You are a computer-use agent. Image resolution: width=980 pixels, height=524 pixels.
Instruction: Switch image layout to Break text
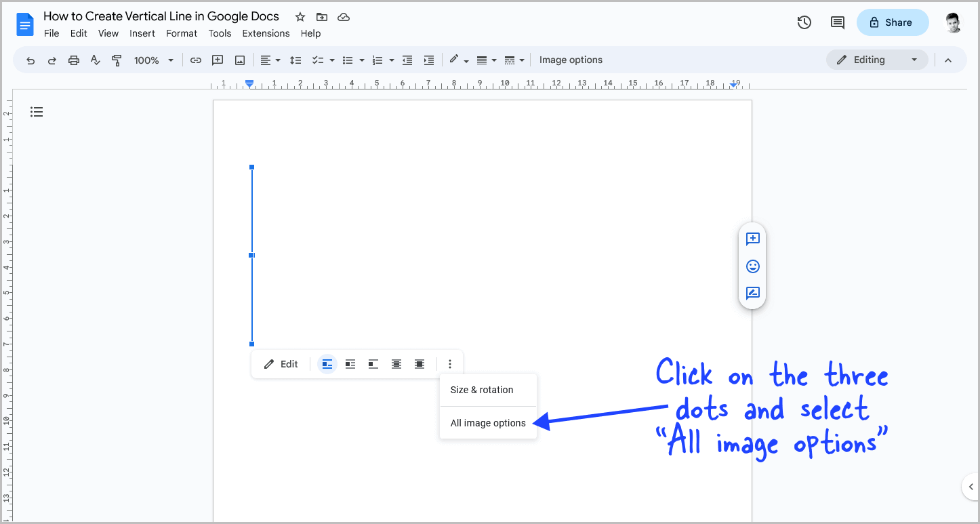(x=373, y=364)
